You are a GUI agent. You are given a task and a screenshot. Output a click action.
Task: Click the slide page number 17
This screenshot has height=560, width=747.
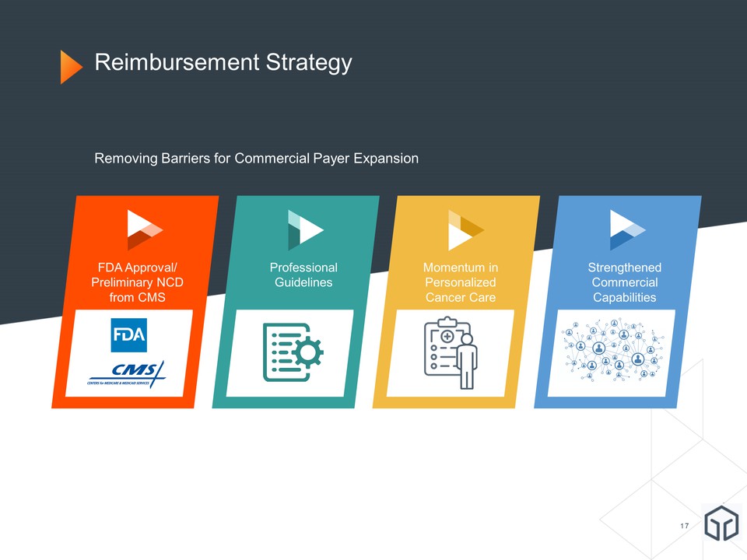pos(684,527)
